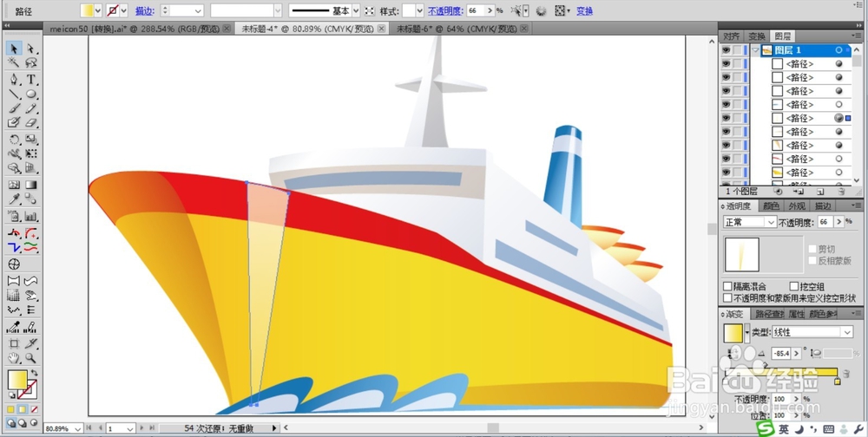Select the Pen tool

(14, 80)
